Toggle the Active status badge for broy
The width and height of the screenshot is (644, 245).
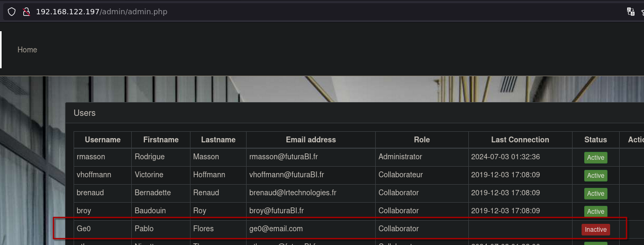point(595,212)
